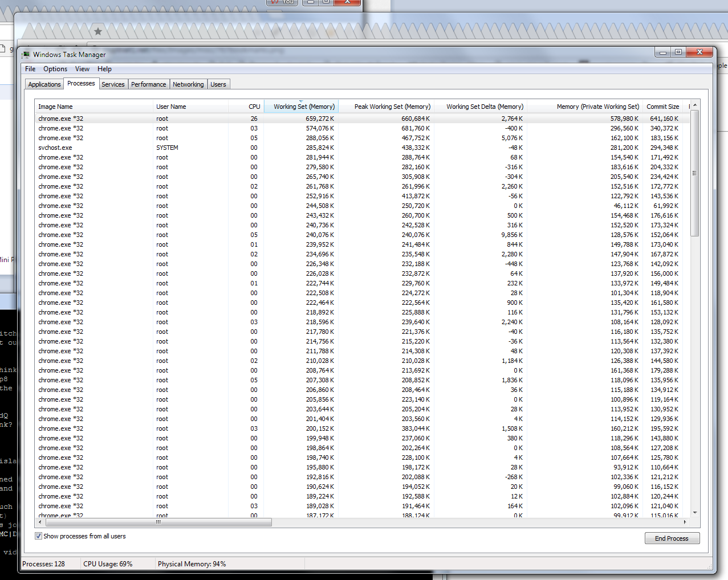The image size is (728, 580).
Task: Close the Windows Task Manager window
Action: pos(699,52)
